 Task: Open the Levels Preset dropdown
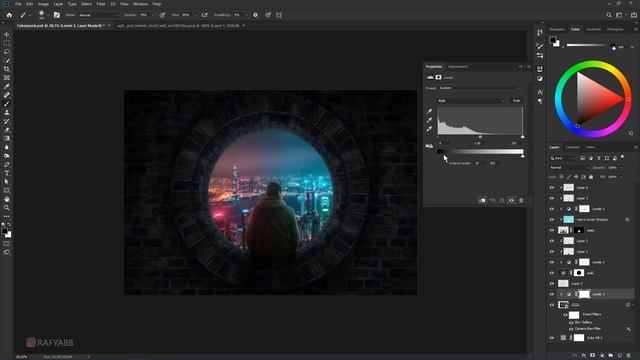480,88
